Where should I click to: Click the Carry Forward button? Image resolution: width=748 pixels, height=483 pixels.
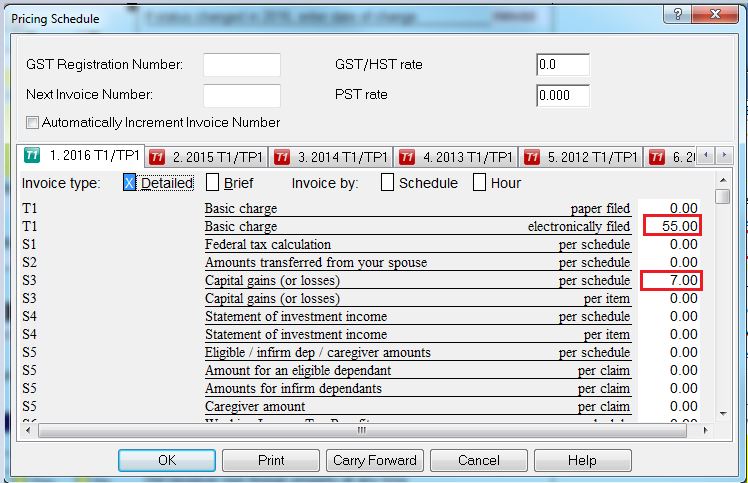click(x=375, y=461)
